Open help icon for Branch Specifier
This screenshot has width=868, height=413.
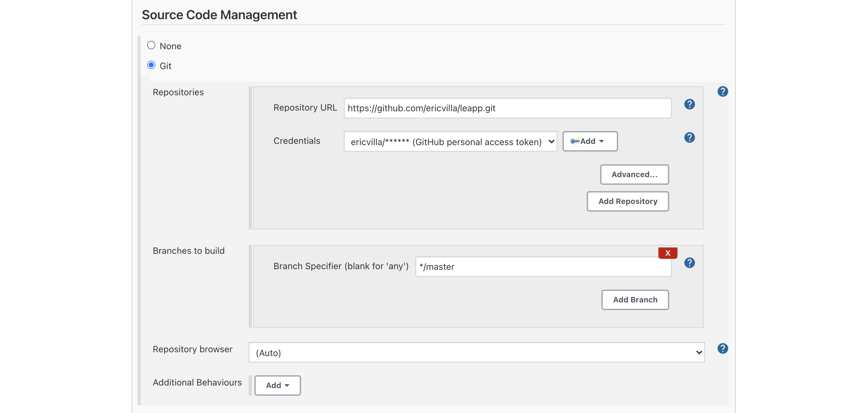pyautogui.click(x=689, y=263)
